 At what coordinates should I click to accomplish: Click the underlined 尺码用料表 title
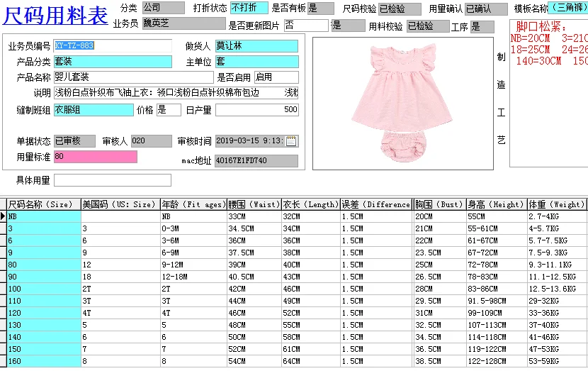pos(55,16)
